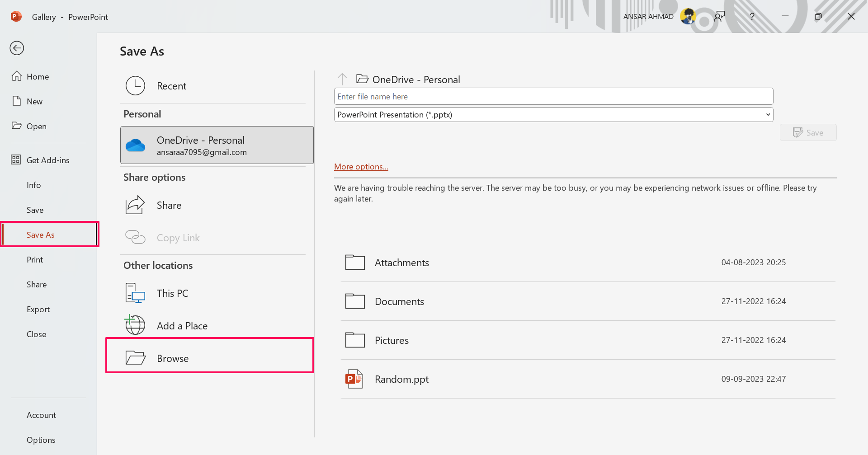The width and height of the screenshot is (868, 455).
Task: Click the OneDrive cloud icon
Action: point(135,145)
